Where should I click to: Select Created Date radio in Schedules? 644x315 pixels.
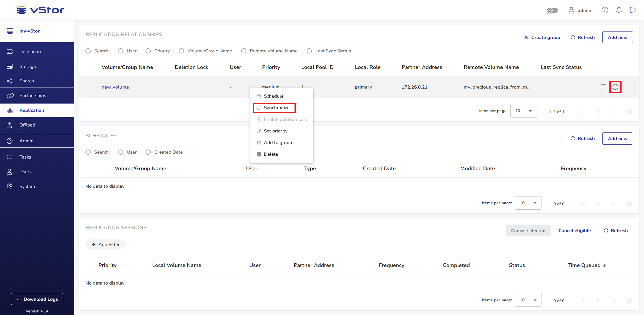pyautogui.click(x=148, y=152)
